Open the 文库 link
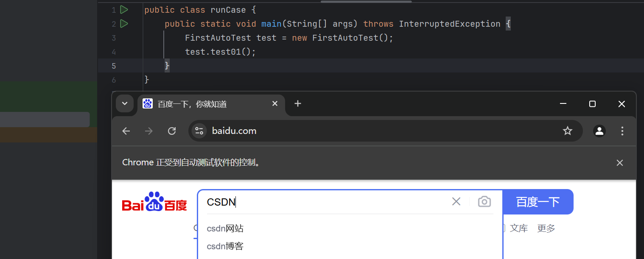This screenshot has height=259, width=644. tap(519, 228)
